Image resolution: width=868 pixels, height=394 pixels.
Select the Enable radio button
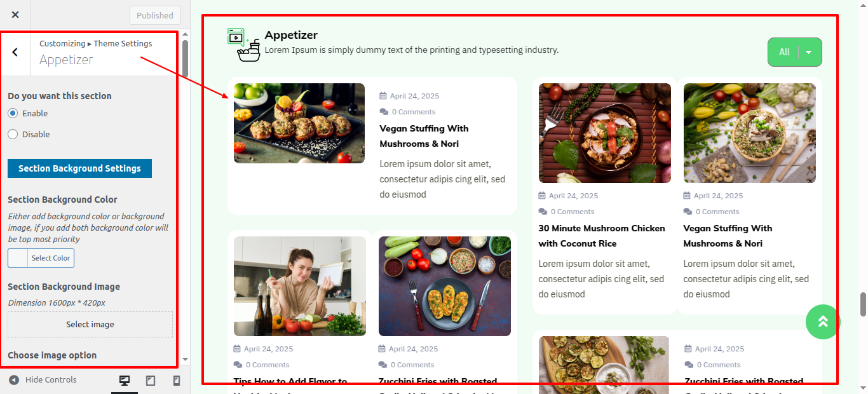point(13,113)
